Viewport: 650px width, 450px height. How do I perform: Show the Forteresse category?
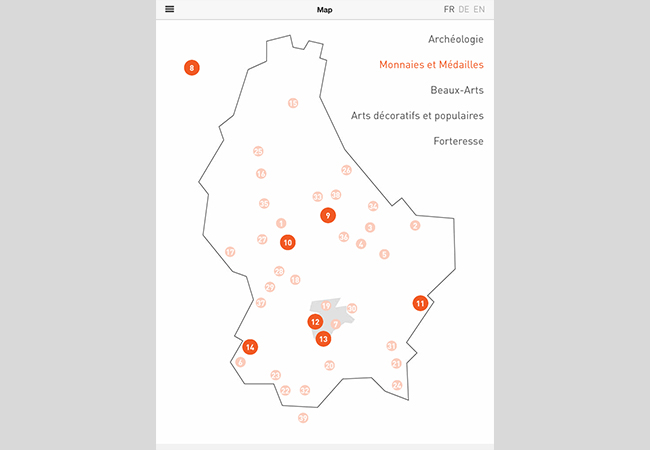(x=458, y=141)
